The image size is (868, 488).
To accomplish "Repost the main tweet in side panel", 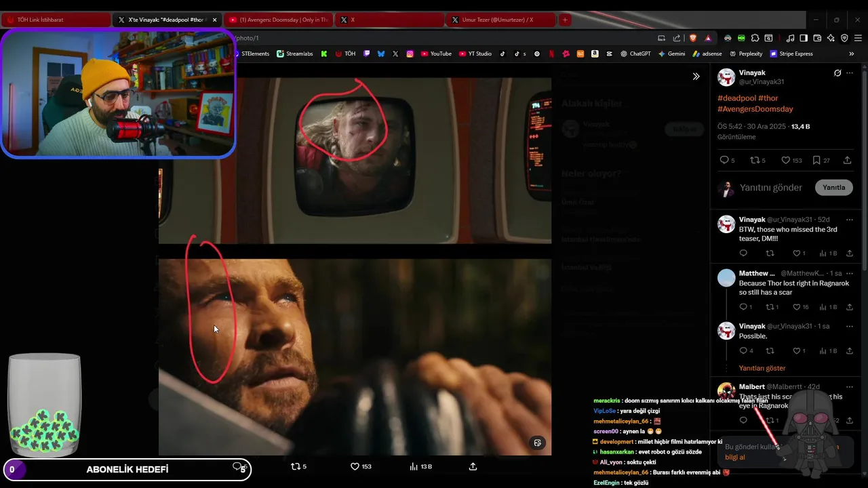I will point(757,160).
